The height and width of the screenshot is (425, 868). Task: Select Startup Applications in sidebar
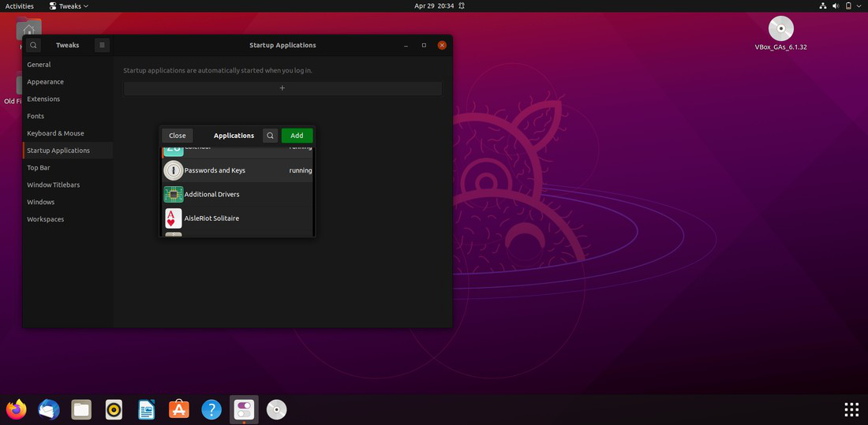point(68,151)
